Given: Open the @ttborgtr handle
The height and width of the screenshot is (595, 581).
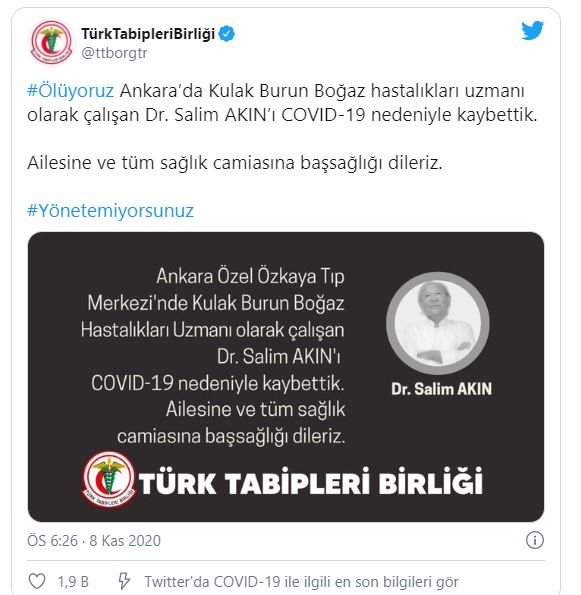Looking at the screenshot, I should click(x=114, y=53).
